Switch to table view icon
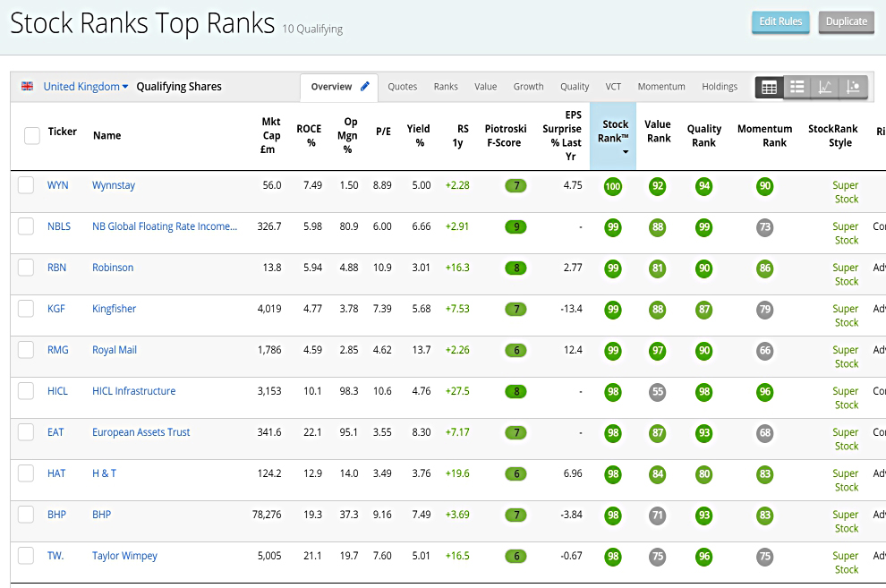This screenshot has width=886, height=588. point(769,87)
